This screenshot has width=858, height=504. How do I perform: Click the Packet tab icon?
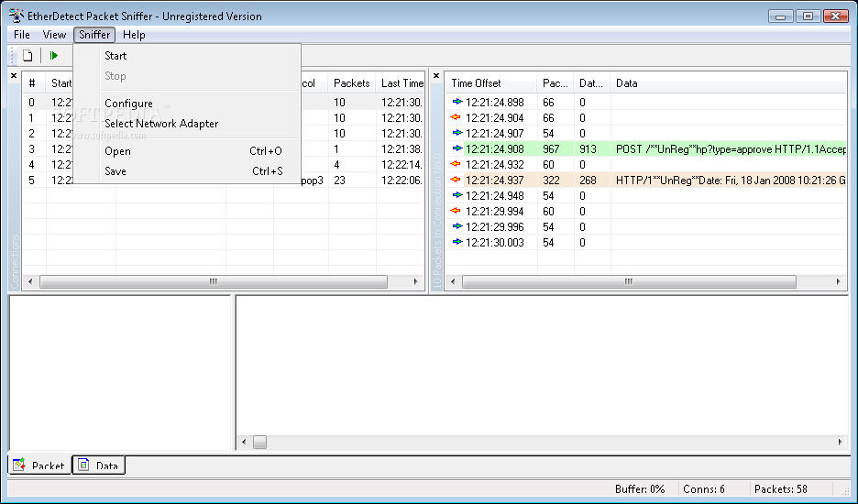pyautogui.click(x=19, y=466)
